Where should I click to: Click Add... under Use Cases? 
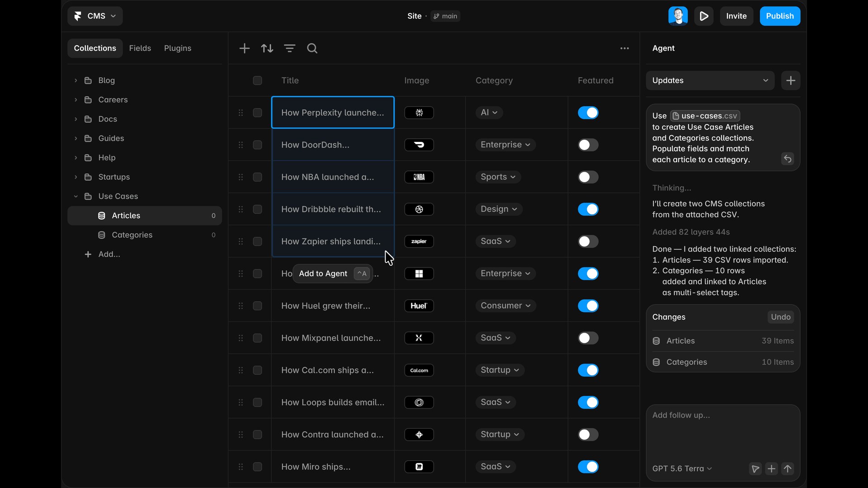pyautogui.click(x=103, y=254)
